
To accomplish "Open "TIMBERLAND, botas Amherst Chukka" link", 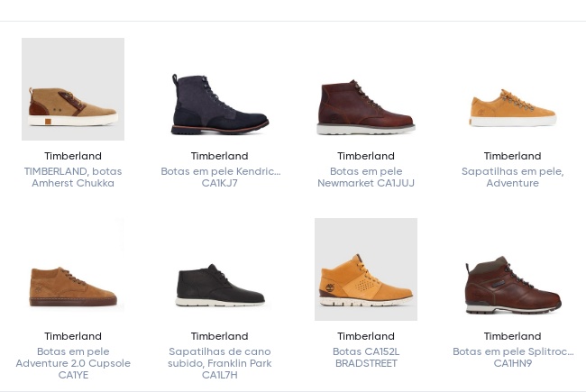I will click(x=73, y=178).
